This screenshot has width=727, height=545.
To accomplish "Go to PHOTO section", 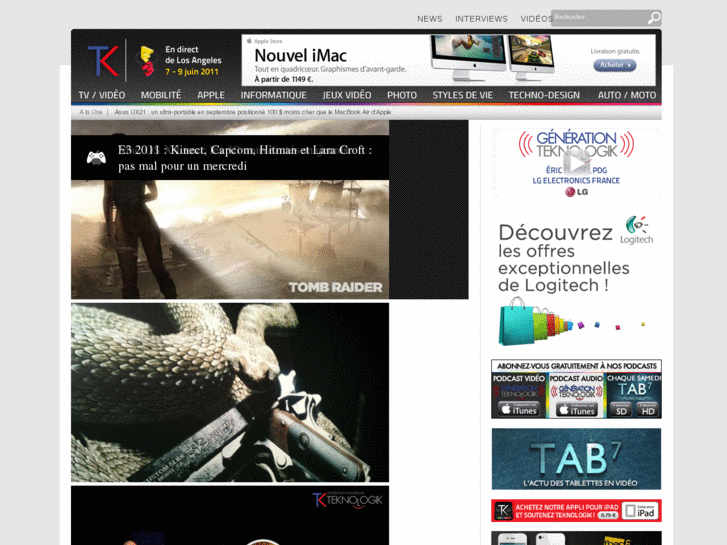I will 402,95.
